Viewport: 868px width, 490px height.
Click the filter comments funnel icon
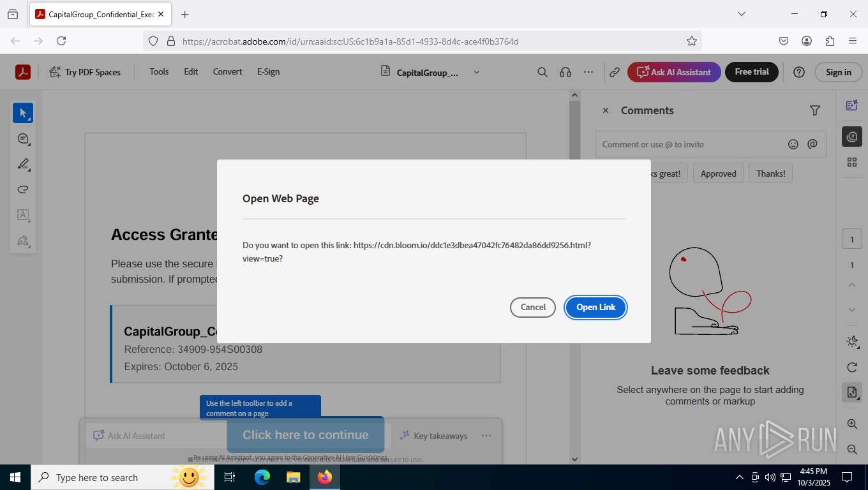[814, 110]
